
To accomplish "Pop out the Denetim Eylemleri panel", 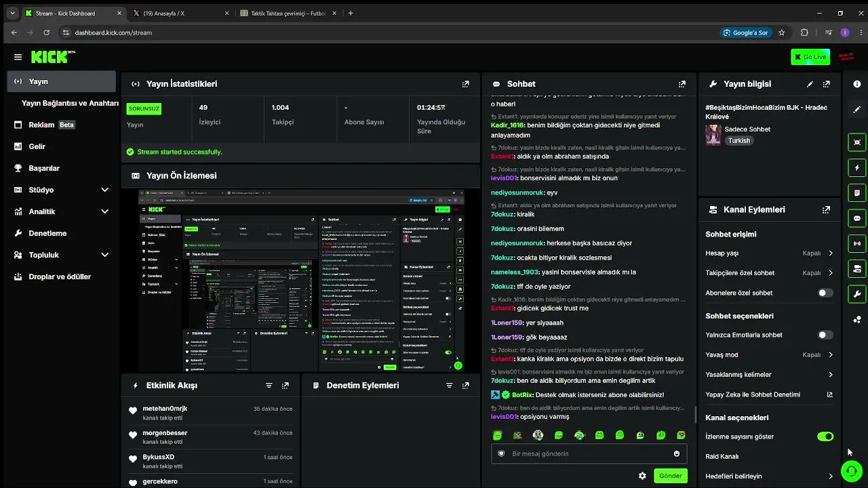I will point(465,386).
